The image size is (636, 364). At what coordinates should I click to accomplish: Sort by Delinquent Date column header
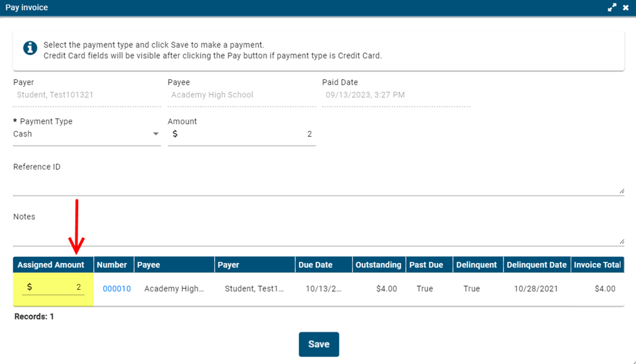click(536, 264)
